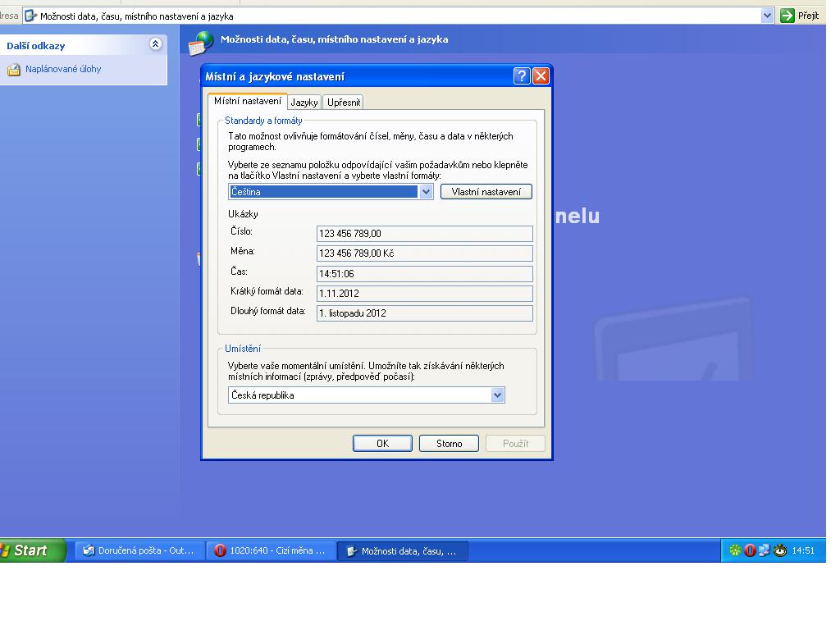
Task: Click the red Opera icon in system tray
Action: pyautogui.click(x=750, y=551)
